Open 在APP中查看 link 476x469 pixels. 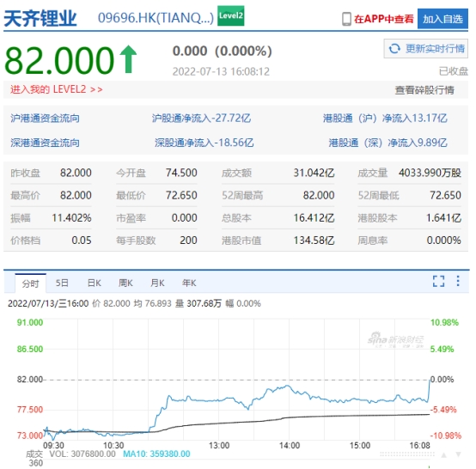[384, 19]
